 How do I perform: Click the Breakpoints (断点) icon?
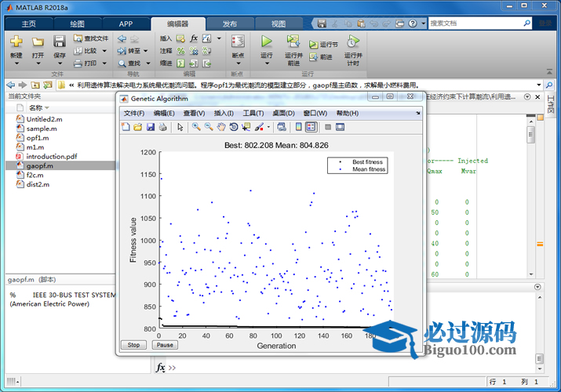(x=238, y=42)
